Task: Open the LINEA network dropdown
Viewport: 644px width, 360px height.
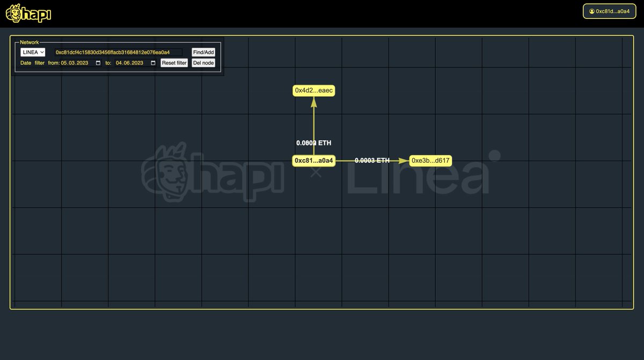Action: point(33,52)
